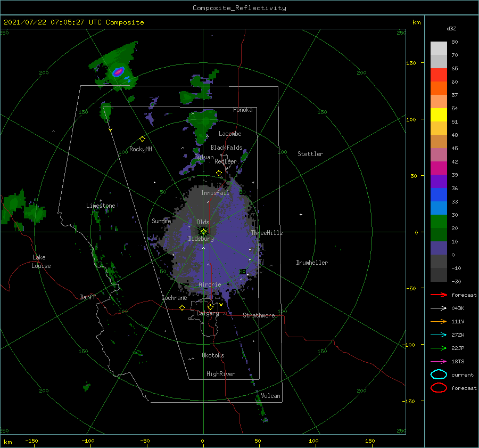
Task: Click the Didsbury town label
Action: click(x=201, y=239)
